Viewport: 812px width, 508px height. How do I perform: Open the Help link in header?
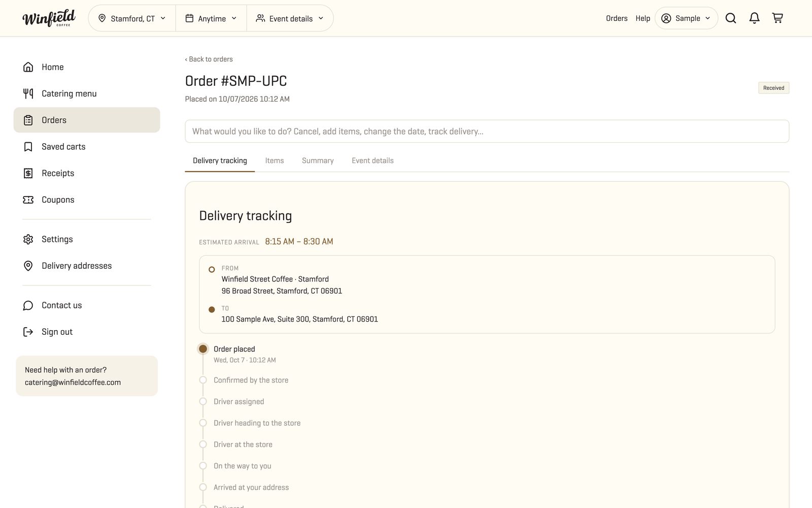[642, 18]
